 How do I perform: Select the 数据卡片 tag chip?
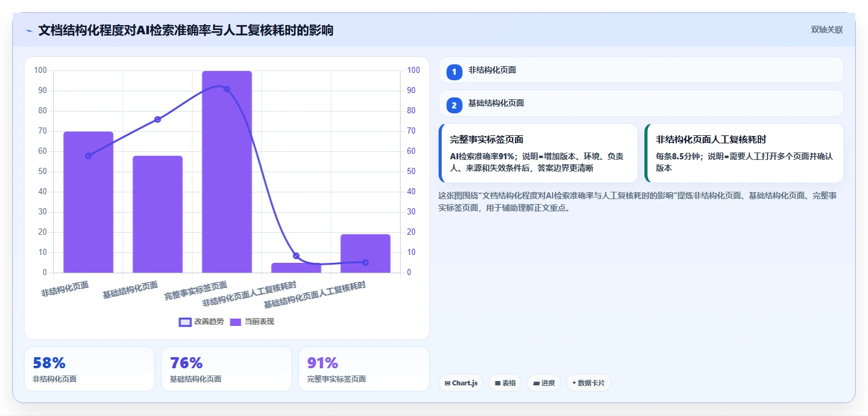click(589, 383)
